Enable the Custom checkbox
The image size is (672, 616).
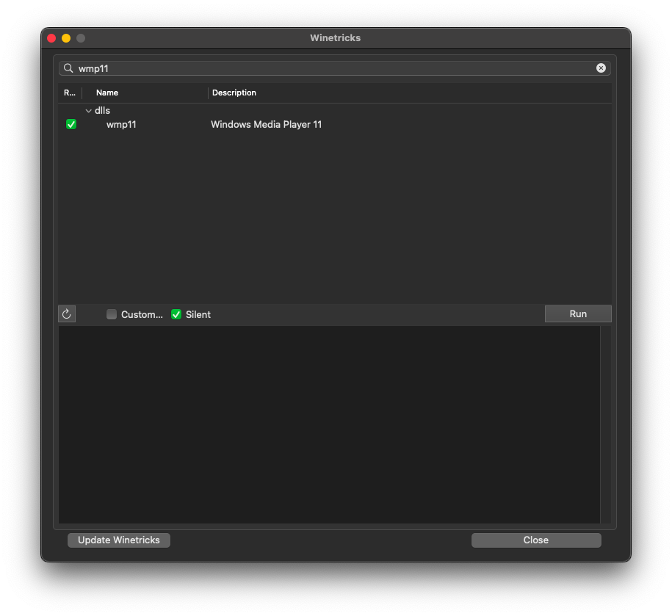[x=112, y=314]
